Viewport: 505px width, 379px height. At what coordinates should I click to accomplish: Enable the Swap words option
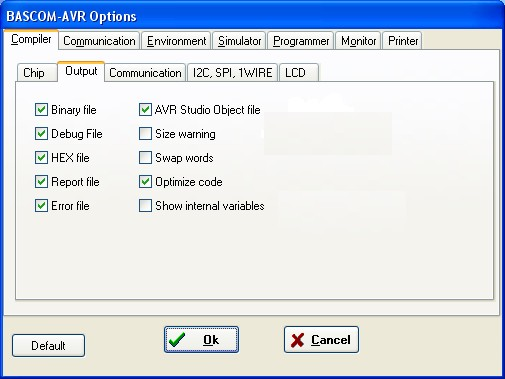[145, 158]
